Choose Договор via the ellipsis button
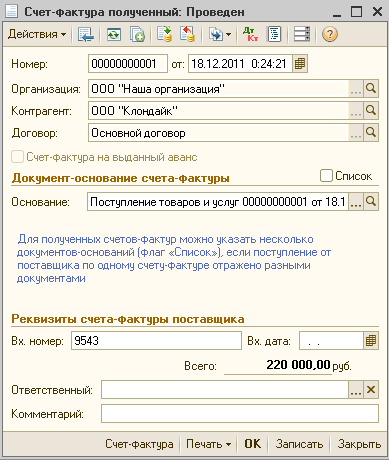Image resolution: width=389 pixels, height=460 pixels. (x=356, y=133)
